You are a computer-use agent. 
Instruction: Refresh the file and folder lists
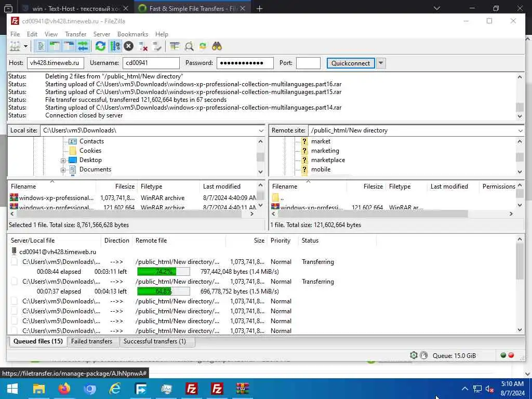(x=100, y=46)
